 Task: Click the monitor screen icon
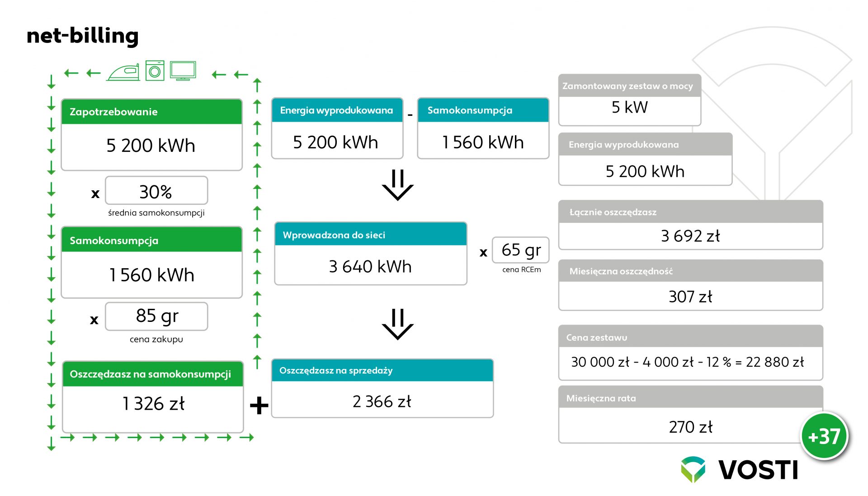click(x=183, y=71)
